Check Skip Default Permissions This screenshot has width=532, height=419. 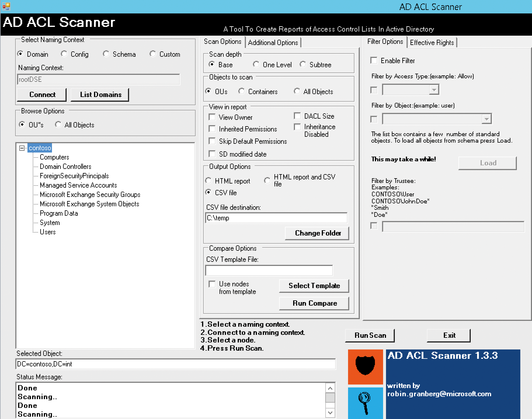tap(212, 141)
